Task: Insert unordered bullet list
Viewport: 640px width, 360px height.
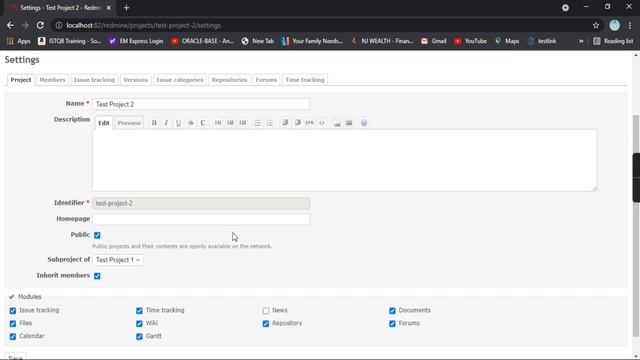Action: coord(257,123)
